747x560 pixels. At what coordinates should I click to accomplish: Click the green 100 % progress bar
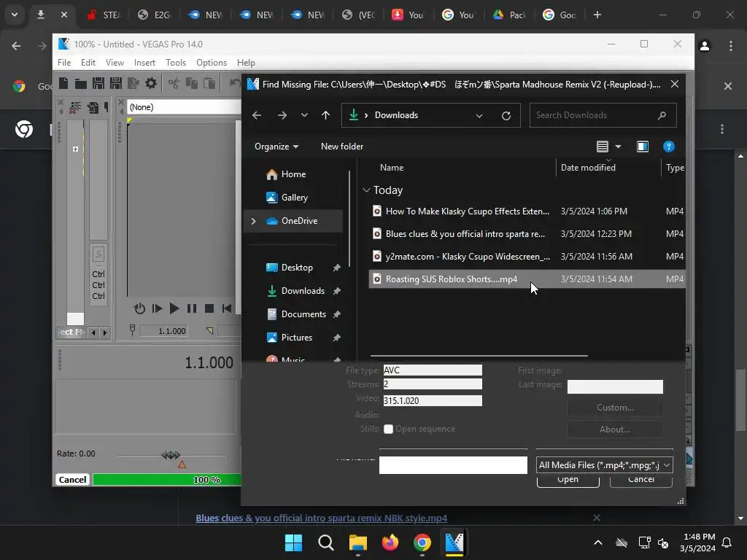click(x=167, y=480)
